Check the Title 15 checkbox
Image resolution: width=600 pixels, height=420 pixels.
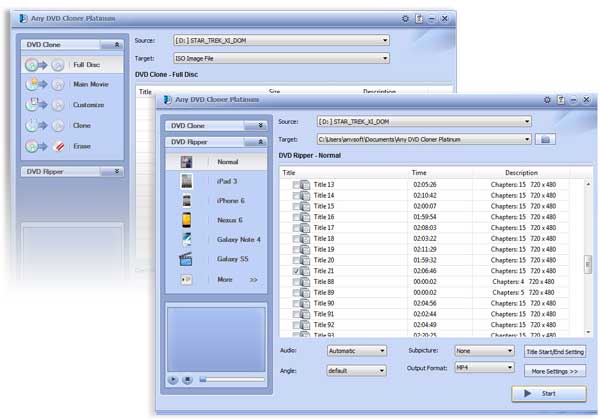(x=296, y=207)
